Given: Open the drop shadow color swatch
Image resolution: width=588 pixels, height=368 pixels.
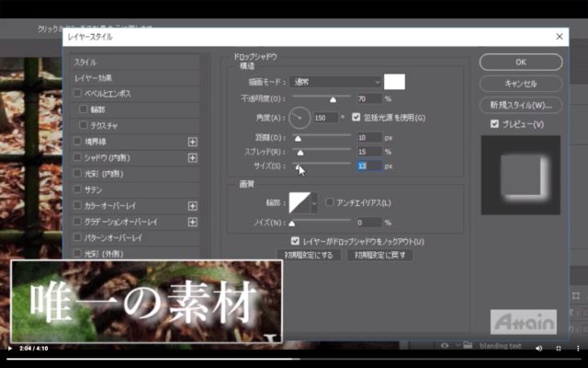Looking at the screenshot, I should 394,82.
